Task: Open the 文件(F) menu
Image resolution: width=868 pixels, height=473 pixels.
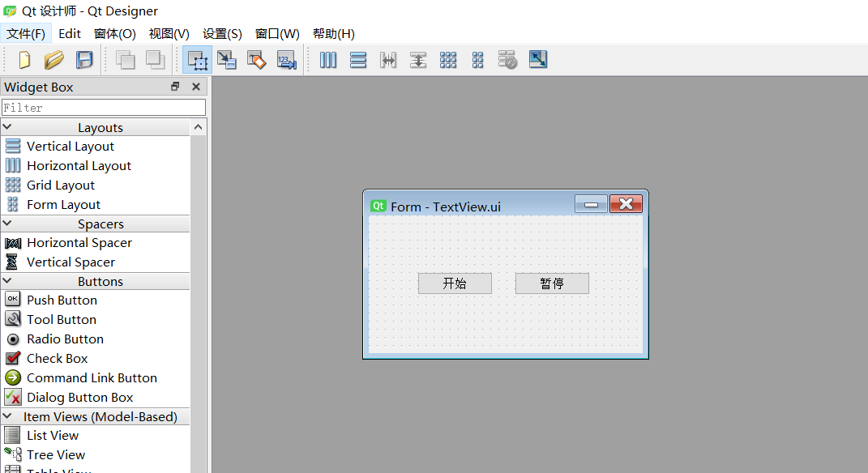Action: [26, 33]
